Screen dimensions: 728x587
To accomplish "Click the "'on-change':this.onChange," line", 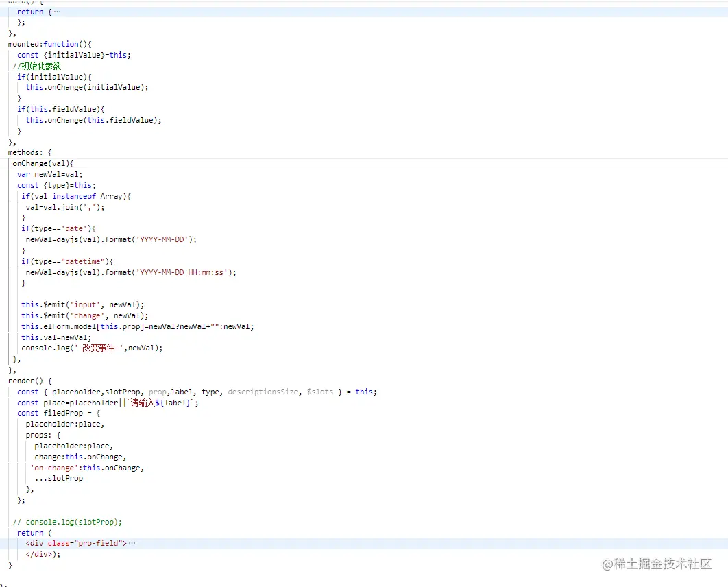I will click(87, 468).
